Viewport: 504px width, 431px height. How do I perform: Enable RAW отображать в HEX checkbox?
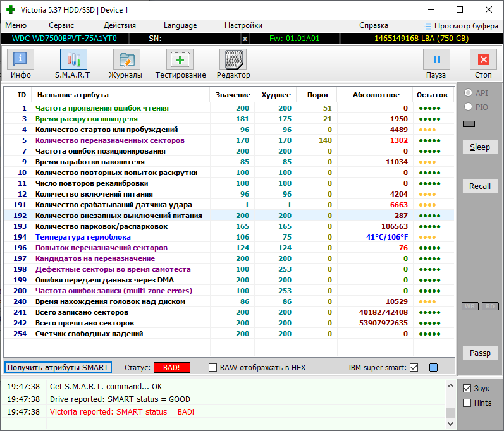pos(212,367)
